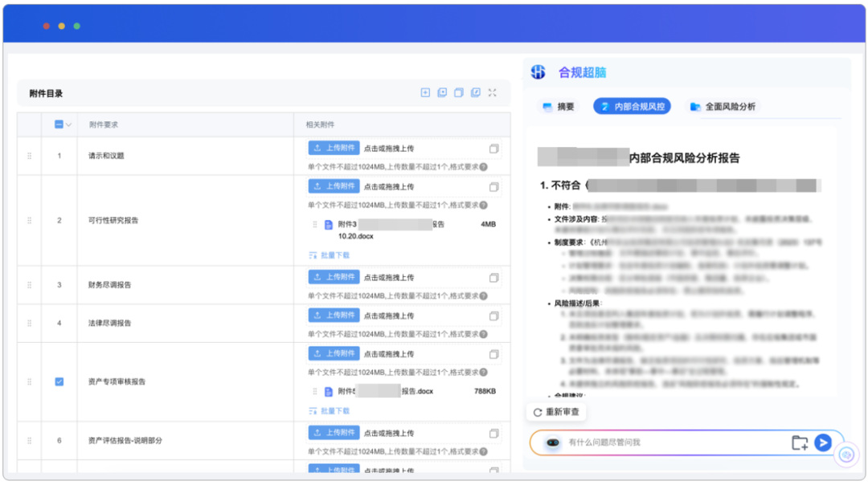Click 上传附件 button for 法律尽调报告
868x489 pixels.
tap(334, 316)
